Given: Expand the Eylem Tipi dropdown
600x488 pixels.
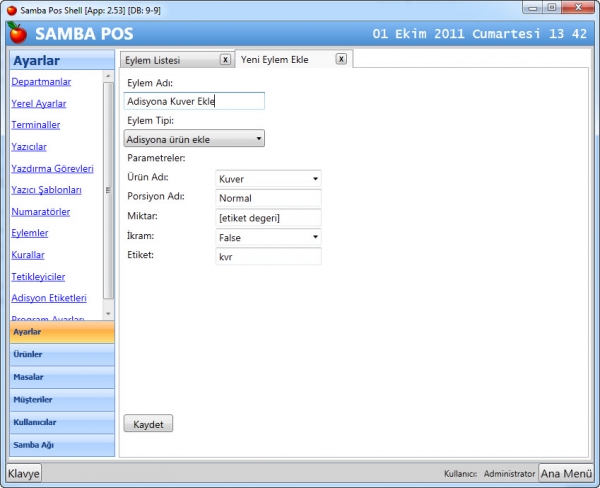Looking at the screenshot, I should click(x=194, y=139).
